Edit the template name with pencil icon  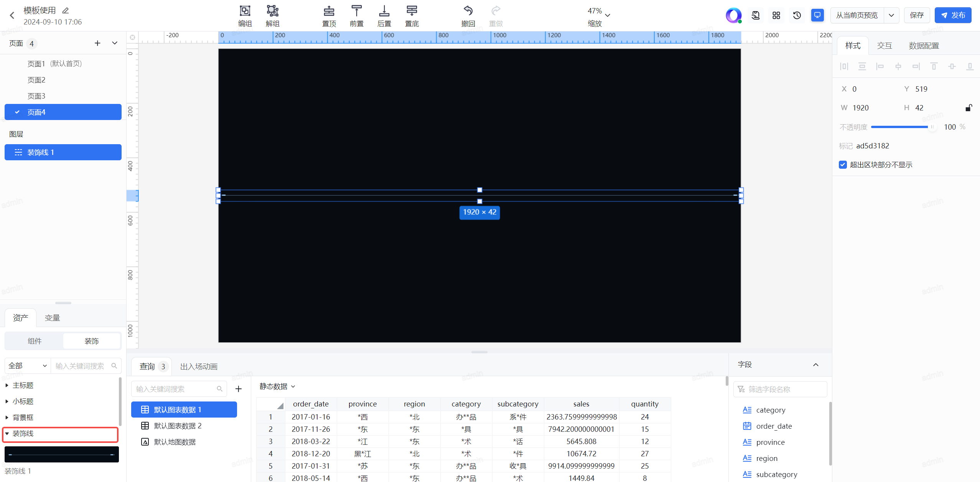66,10
